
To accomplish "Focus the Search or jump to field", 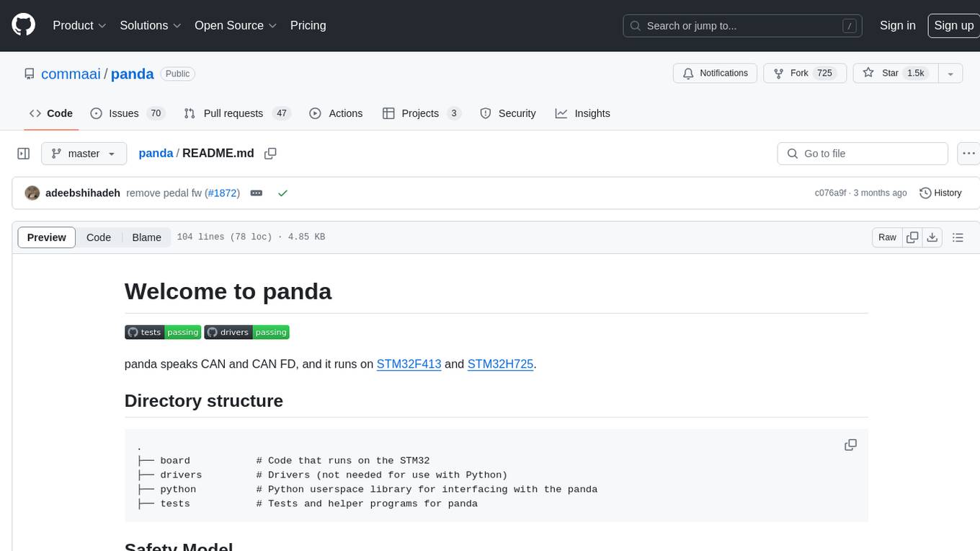I will 744,26.
